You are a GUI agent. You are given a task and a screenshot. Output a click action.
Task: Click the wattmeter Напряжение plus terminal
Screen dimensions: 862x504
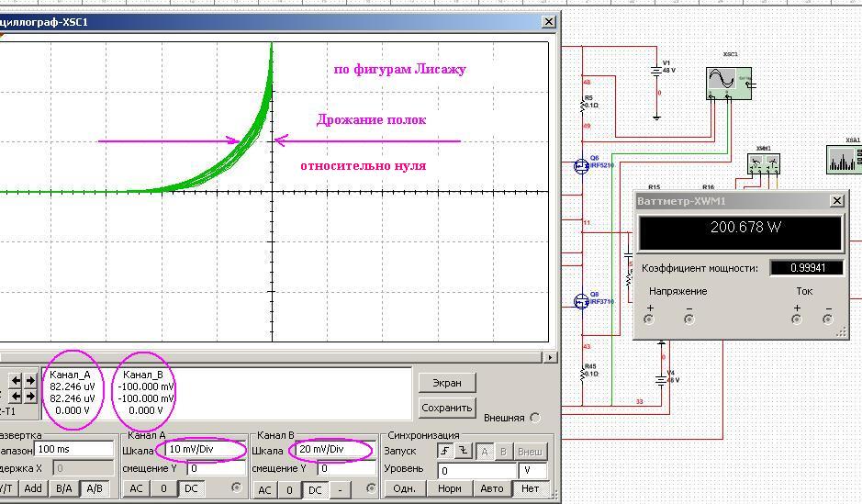point(649,319)
